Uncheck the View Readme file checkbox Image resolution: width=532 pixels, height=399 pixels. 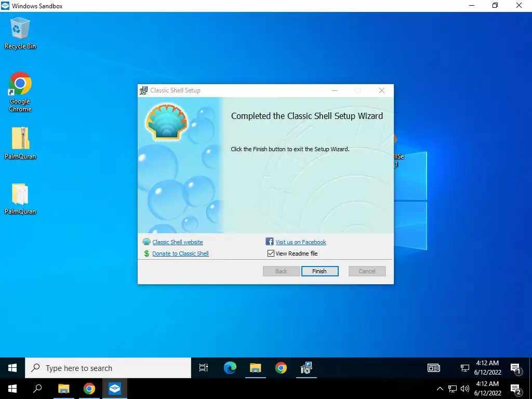[271, 254]
